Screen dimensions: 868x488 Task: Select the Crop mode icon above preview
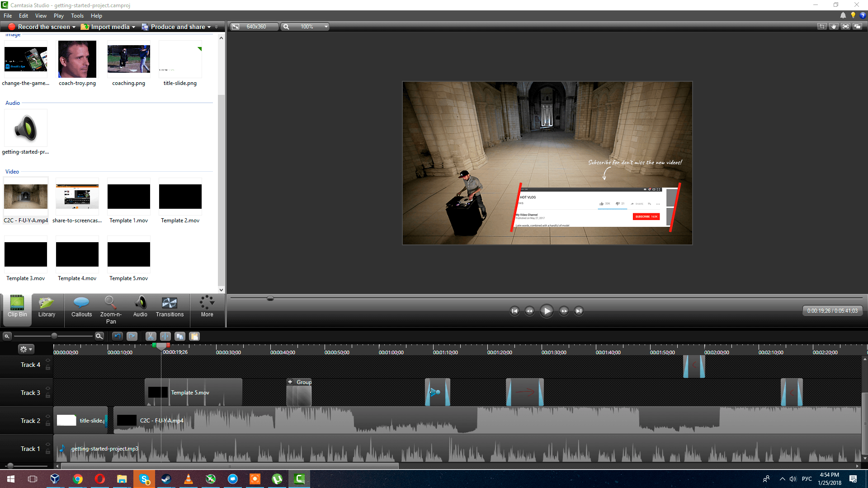pos(822,27)
